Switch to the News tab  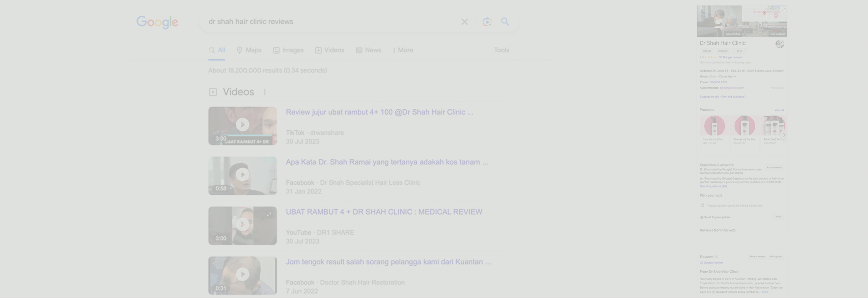click(x=369, y=50)
